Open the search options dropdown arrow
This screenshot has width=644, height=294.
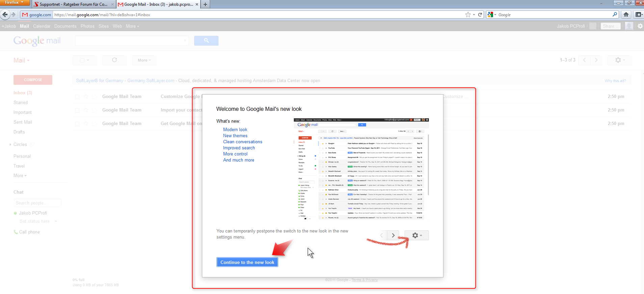point(185,41)
